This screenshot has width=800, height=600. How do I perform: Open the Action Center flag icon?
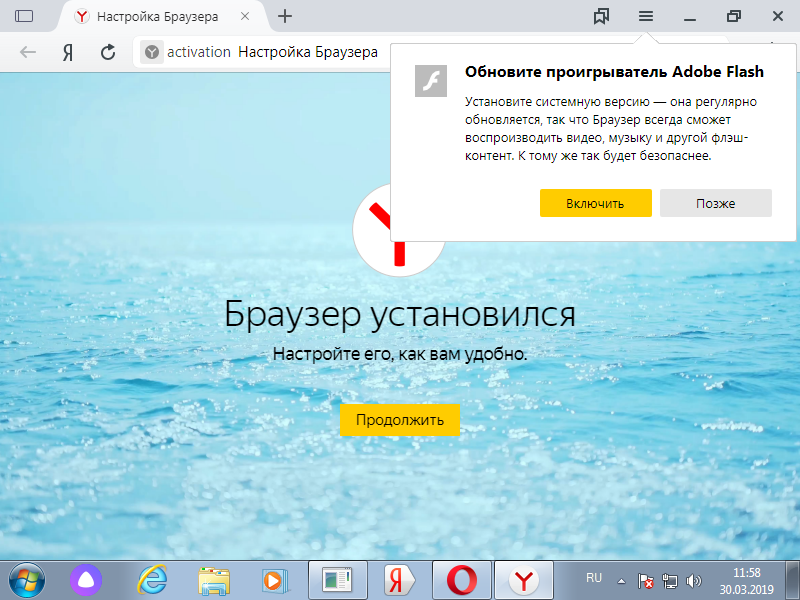(x=645, y=581)
